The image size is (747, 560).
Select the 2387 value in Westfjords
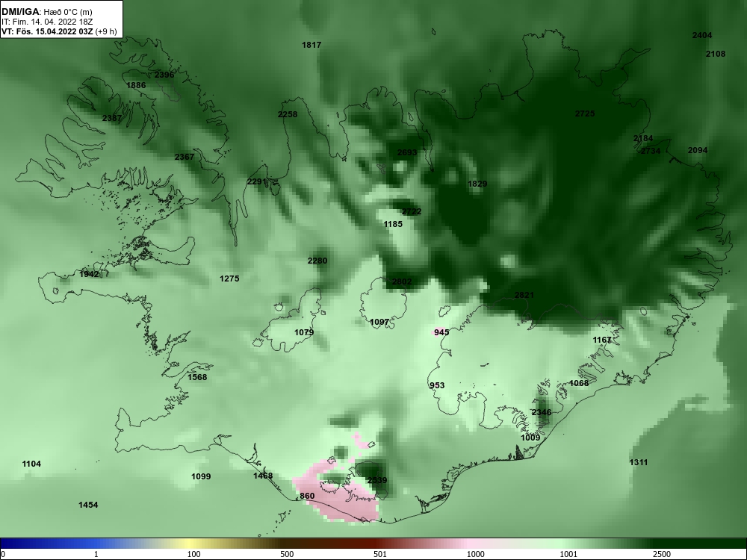point(112,118)
